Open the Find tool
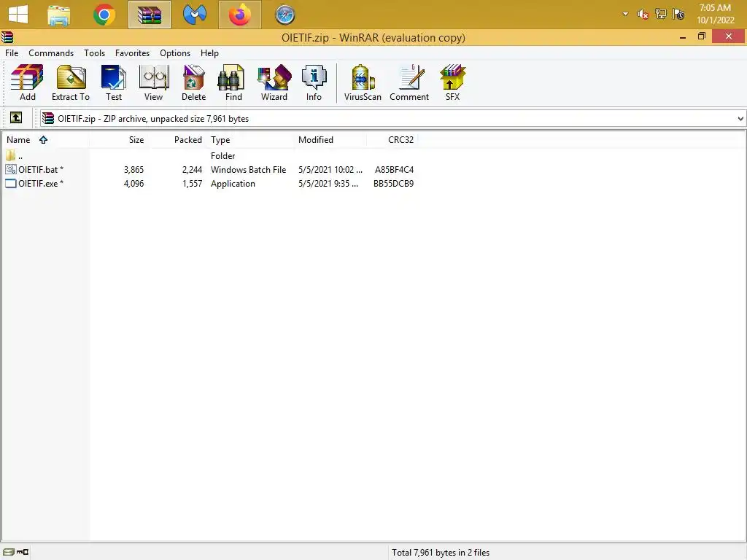The width and height of the screenshot is (747, 560). tap(233, 83)
